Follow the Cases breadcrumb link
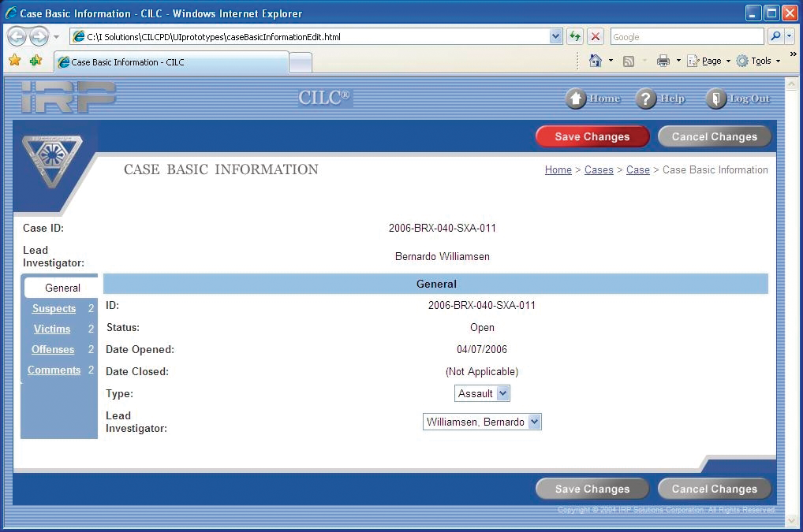803x532 pixels. 599,169
